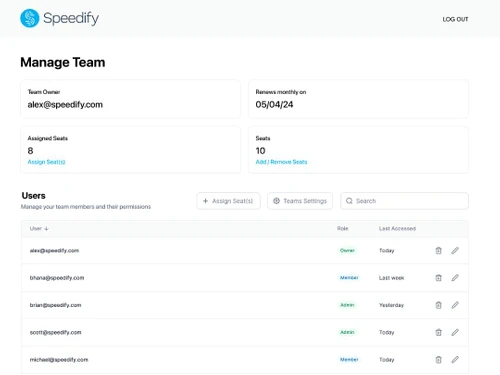Open edit for brian@speedify.com pencil icon
The width and height of the screenshot is (500, 375).
click(455, 305)
